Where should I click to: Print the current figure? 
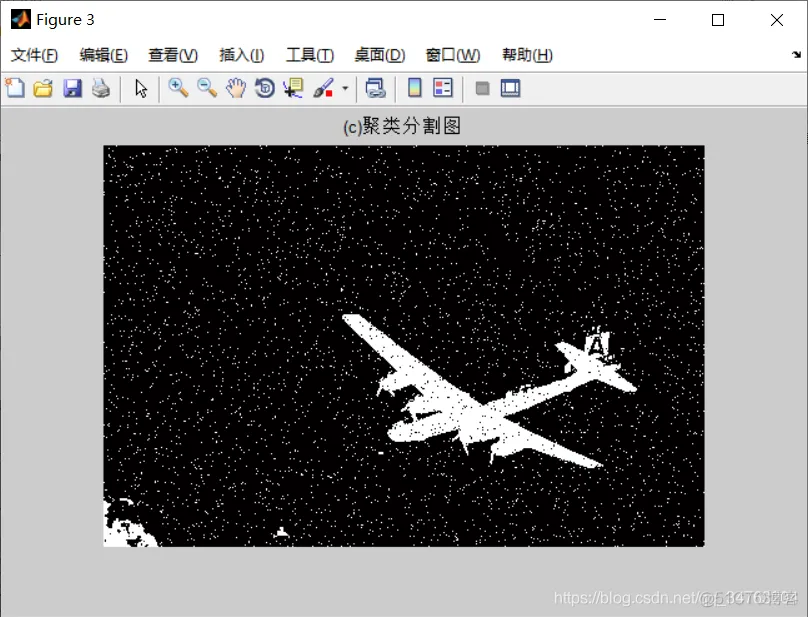coord(101,88)
